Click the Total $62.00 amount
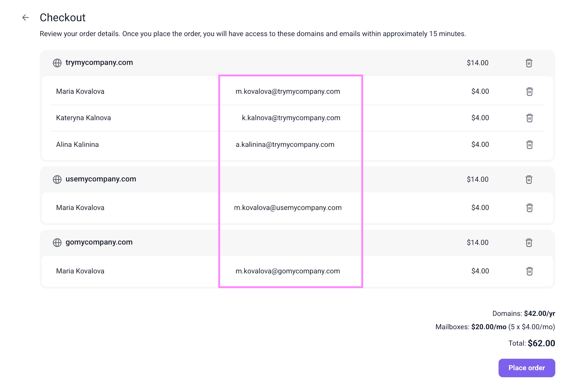 pyautogui.click(x=541, y=343)
